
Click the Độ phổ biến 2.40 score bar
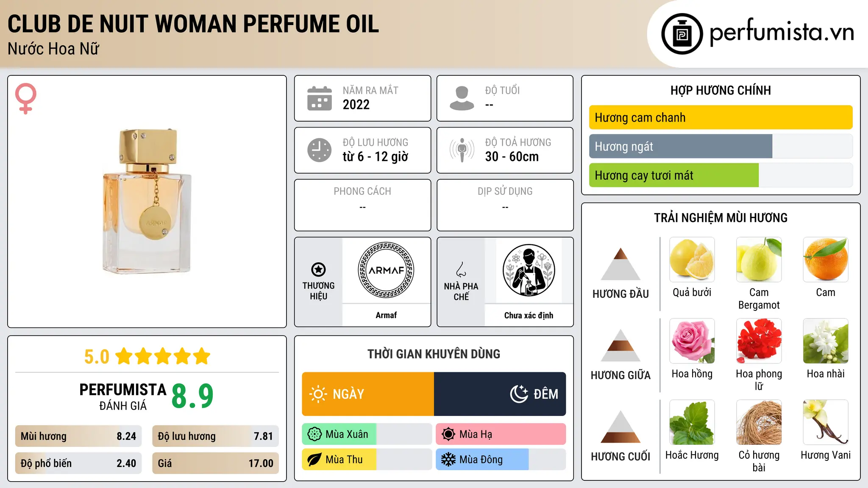pos(78,463)
